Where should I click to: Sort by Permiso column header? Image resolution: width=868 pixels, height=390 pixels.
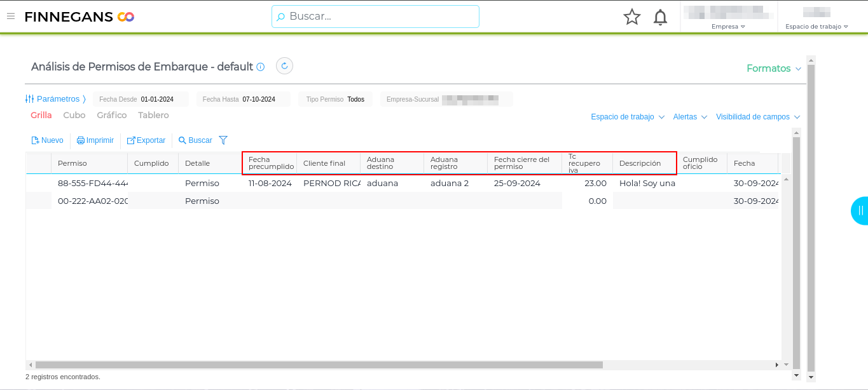click(x=89, y=163)
